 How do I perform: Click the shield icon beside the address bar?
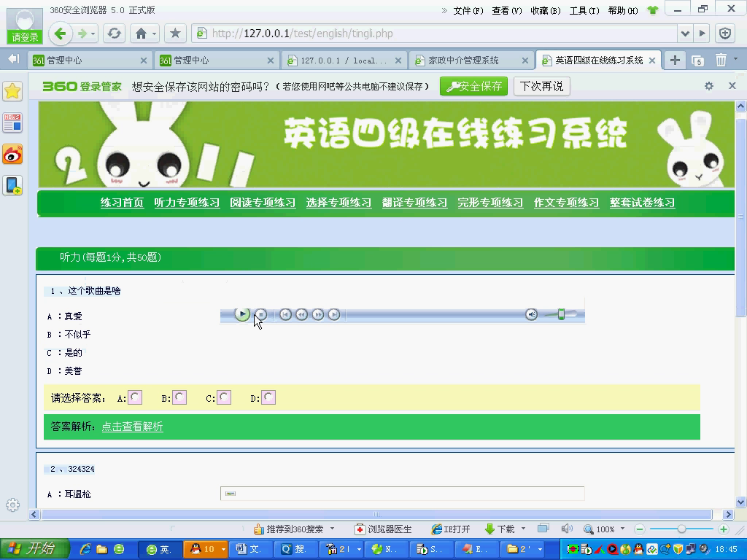coord(725,34)
